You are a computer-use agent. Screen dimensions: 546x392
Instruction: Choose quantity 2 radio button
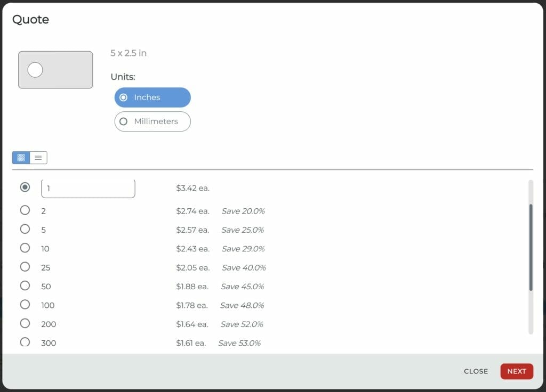coord(25,210)
